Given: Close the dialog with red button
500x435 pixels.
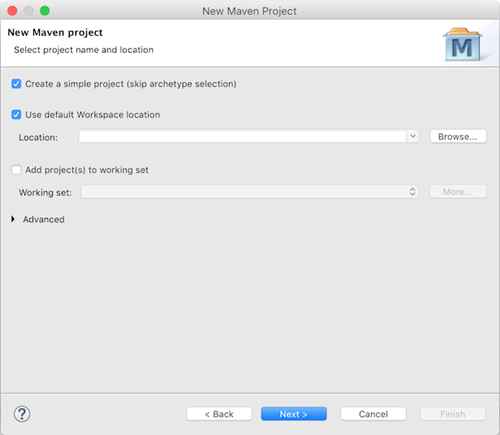Looking at the screenshot, I should coord(12,11).
